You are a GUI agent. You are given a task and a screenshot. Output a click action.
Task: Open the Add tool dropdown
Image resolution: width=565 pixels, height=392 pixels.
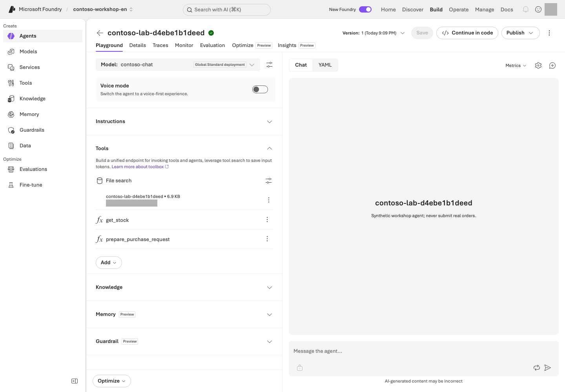pyautogui.click(x=109, y=263)
